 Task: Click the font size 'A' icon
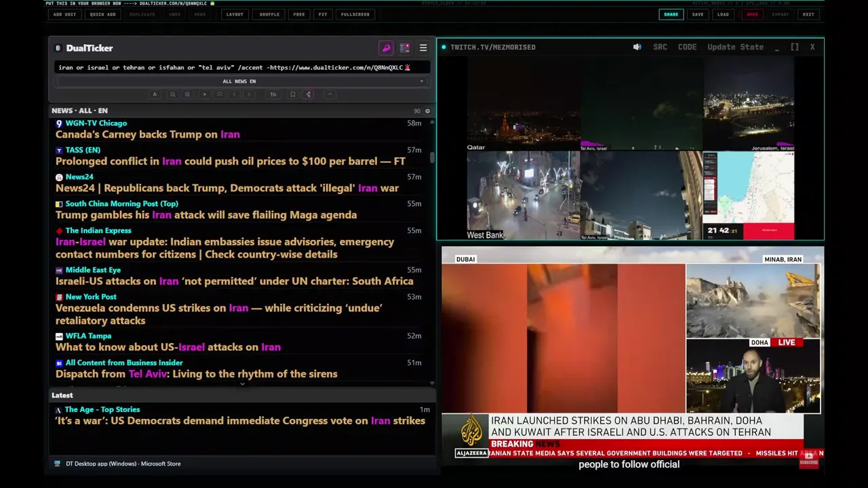[x=155, y=94]
